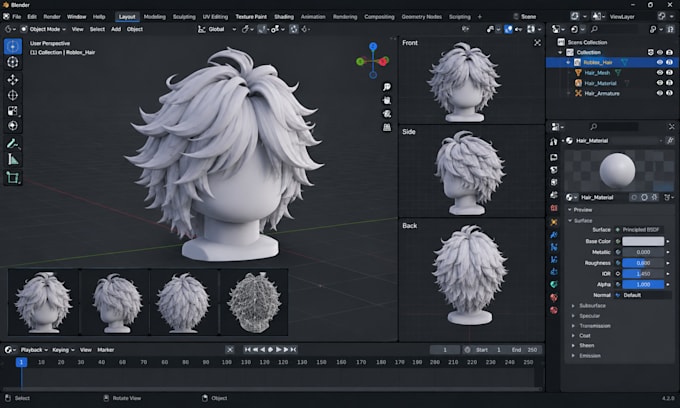Click the Base Color swatch

click(x=643, y=241)
